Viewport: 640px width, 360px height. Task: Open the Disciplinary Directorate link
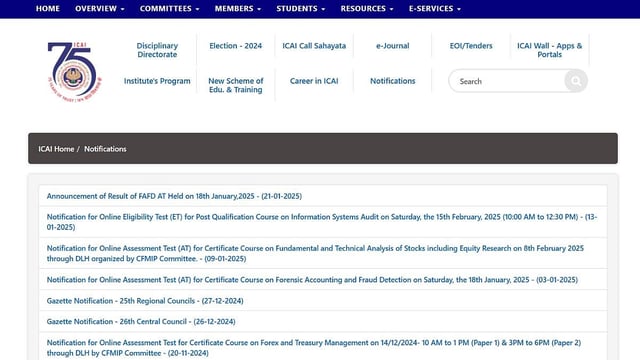point(157,50)
